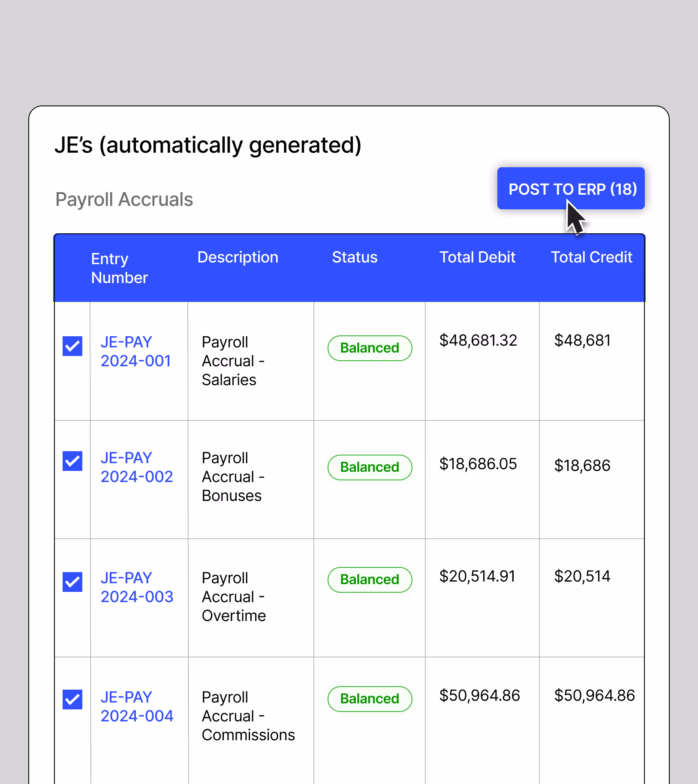The height and width of the screenshot is (784, 698).
Task: Sort by the Entry Number column header
Action: point(119,268)
